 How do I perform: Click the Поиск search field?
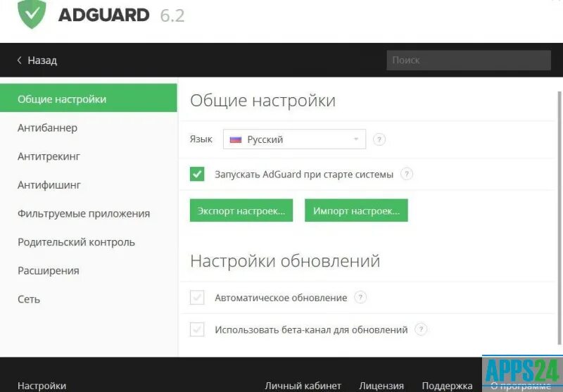469,61
